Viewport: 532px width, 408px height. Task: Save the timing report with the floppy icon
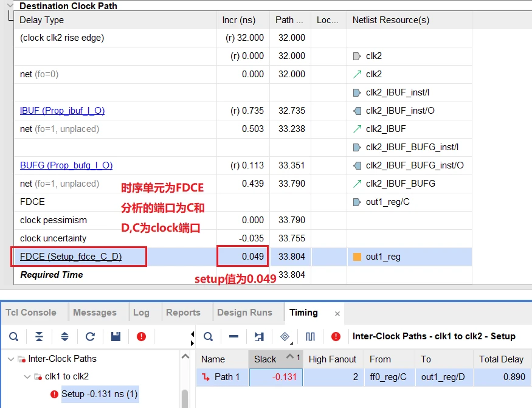click(116, 337)
